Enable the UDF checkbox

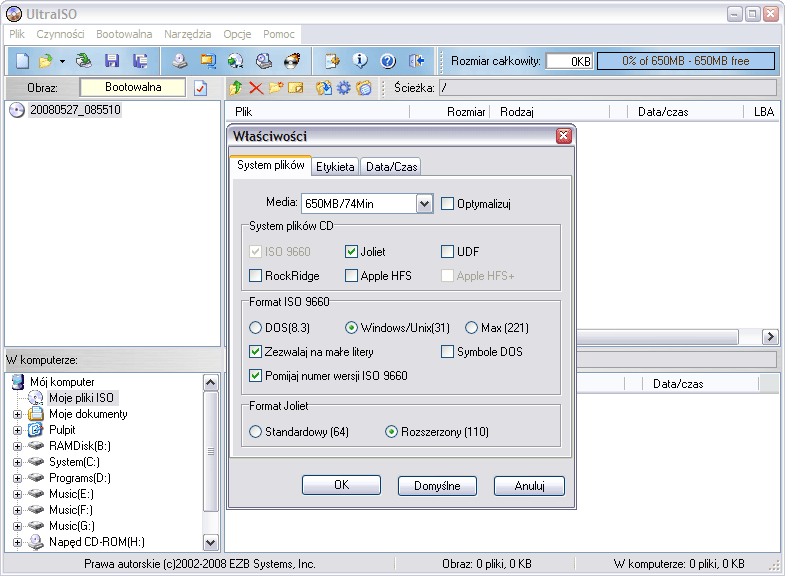coord(448,251)
